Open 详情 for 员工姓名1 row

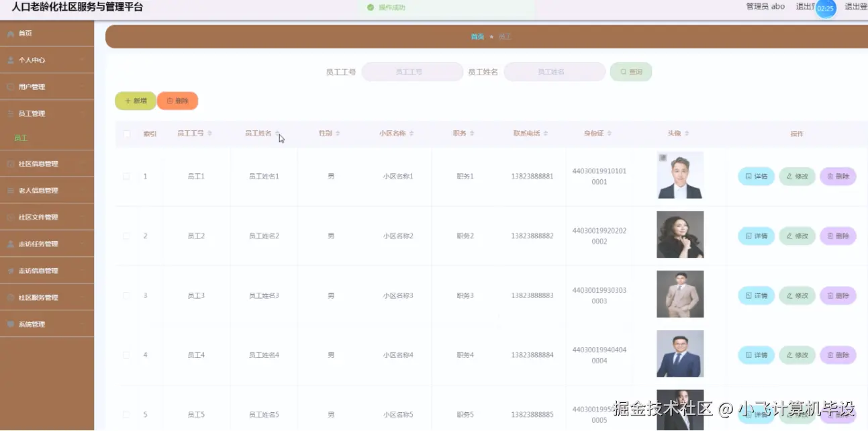[757, 177]
